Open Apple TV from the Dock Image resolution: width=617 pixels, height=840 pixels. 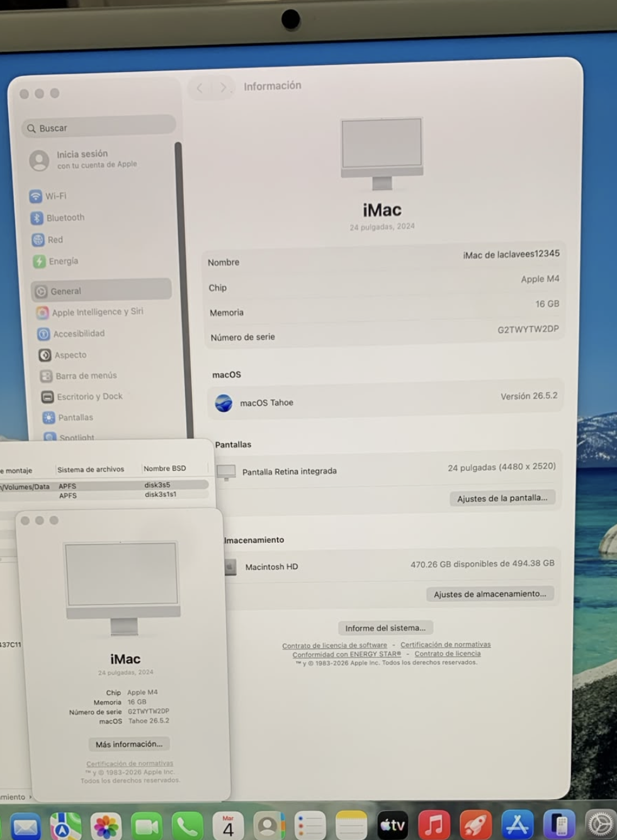[x=392, y=825]
